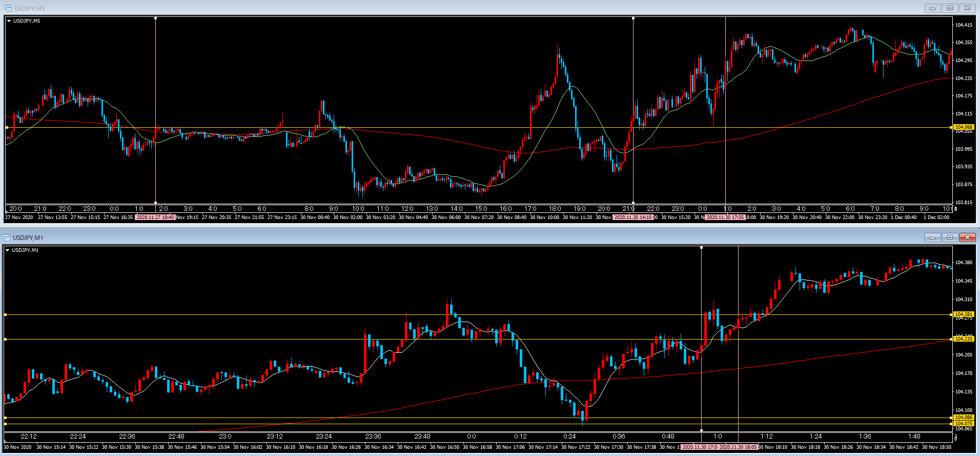The width and height of the screenshot is (980, 456).
Task: Select the 104.086 yellow price label
Action: coord(964,418)
